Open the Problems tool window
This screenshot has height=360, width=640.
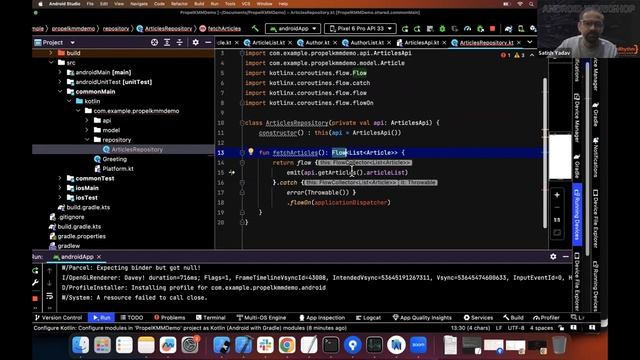click(x=169, y=318)
